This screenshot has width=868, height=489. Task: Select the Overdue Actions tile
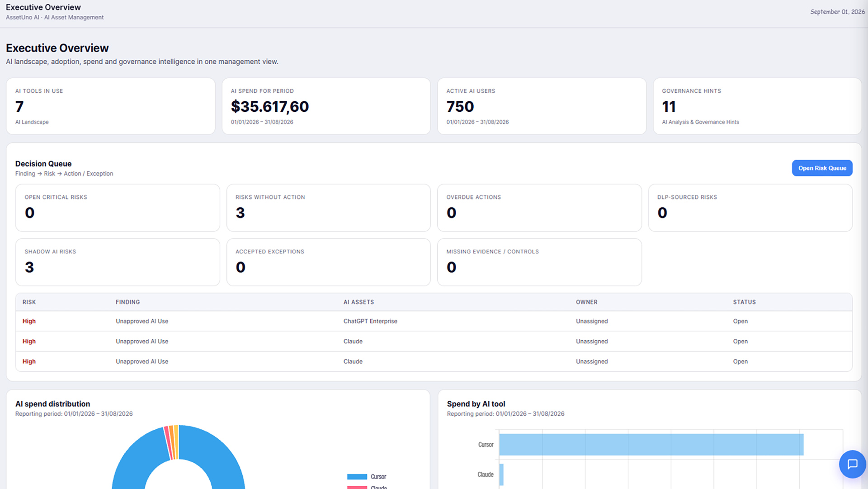pyautogui.click(x=539, y=208)
